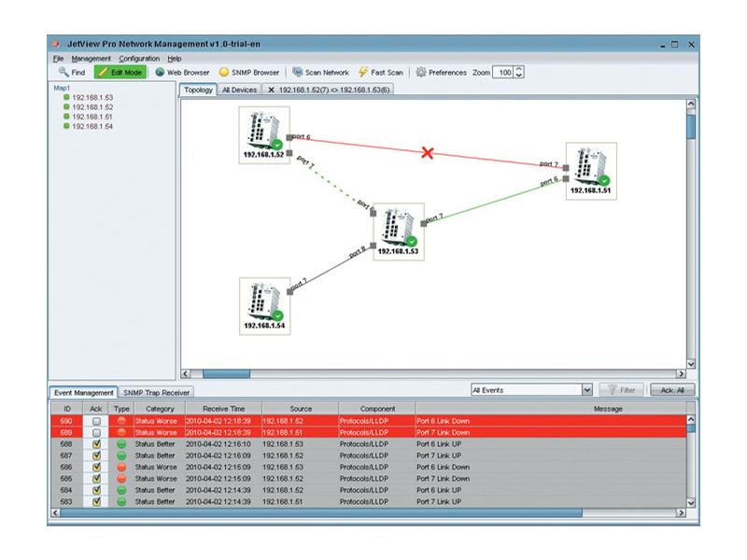
Task: Expand the Map1 tree root
Action: [x=62, y=88]
